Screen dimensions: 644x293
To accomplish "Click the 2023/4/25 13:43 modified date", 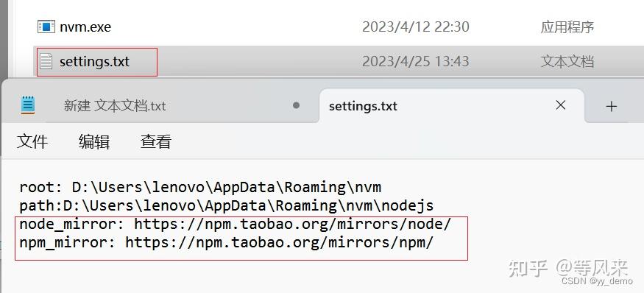I will coord(416,62).
